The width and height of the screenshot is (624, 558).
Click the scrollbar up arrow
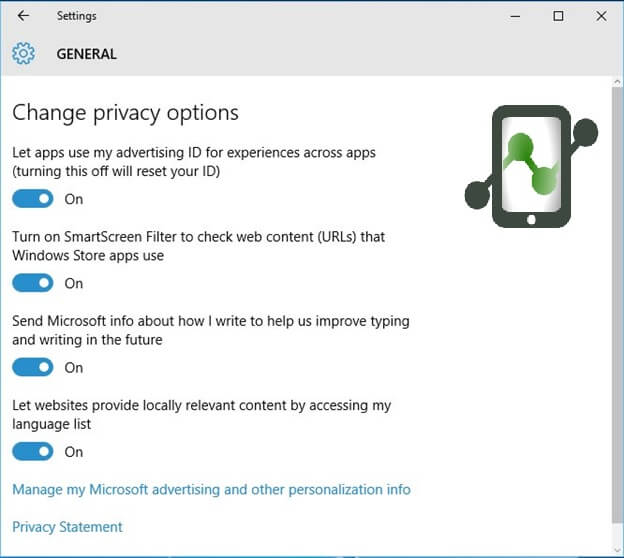coord(617,82)
